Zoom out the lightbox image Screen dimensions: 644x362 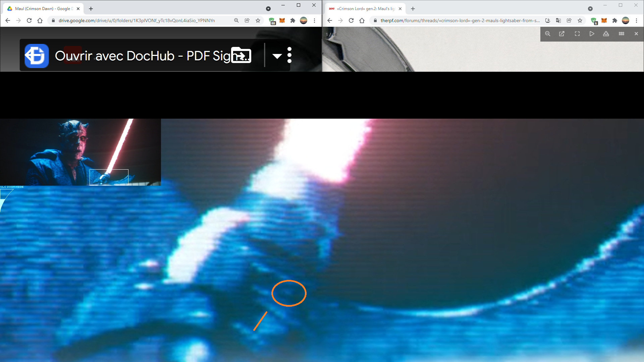548,34
